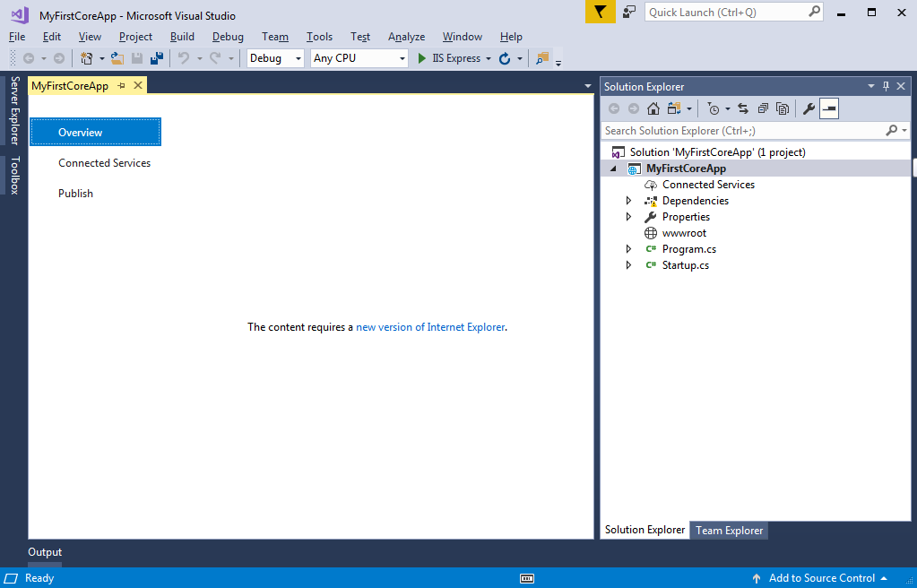Toggle pin on the MyFirstCoreApp document tab
This screenshot has height=588, width=917.
121,85
